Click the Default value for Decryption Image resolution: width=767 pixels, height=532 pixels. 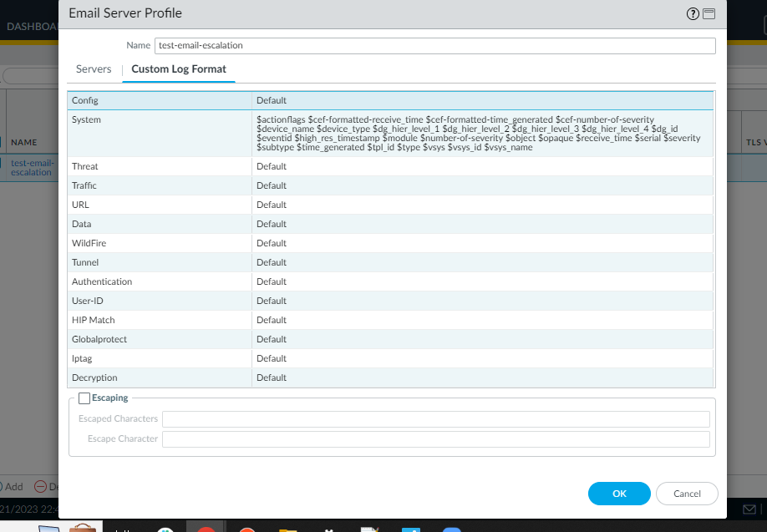[x=271, y=378]
